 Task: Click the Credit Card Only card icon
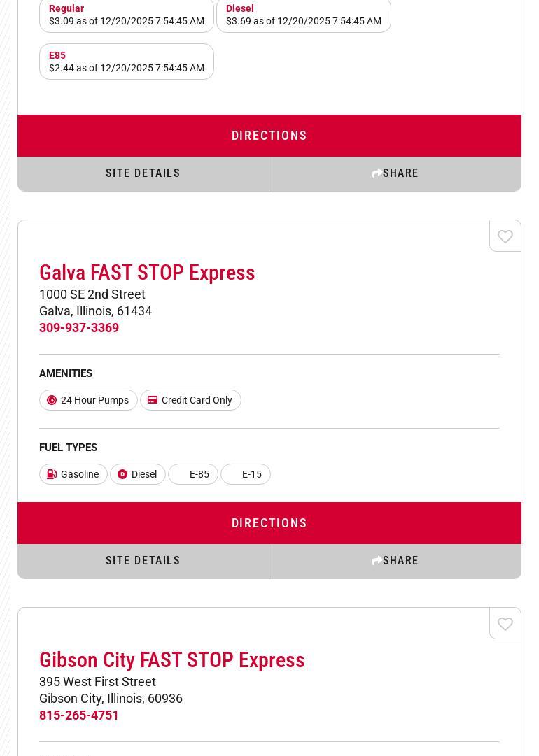[153, 400]
